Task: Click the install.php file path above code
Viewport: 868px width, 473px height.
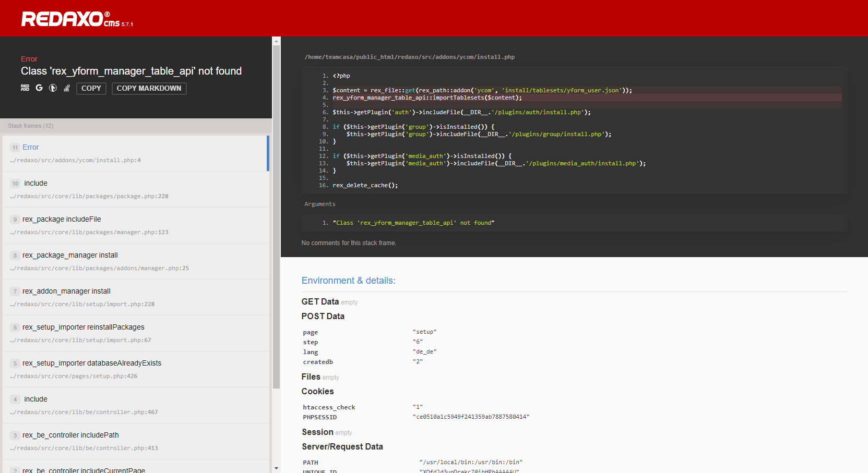Action: pos(410,57)
